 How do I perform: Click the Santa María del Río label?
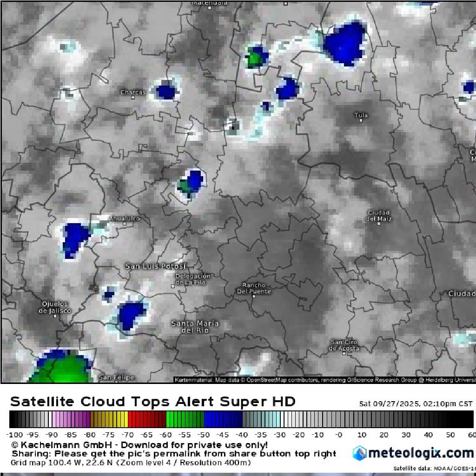coord(195,326)
